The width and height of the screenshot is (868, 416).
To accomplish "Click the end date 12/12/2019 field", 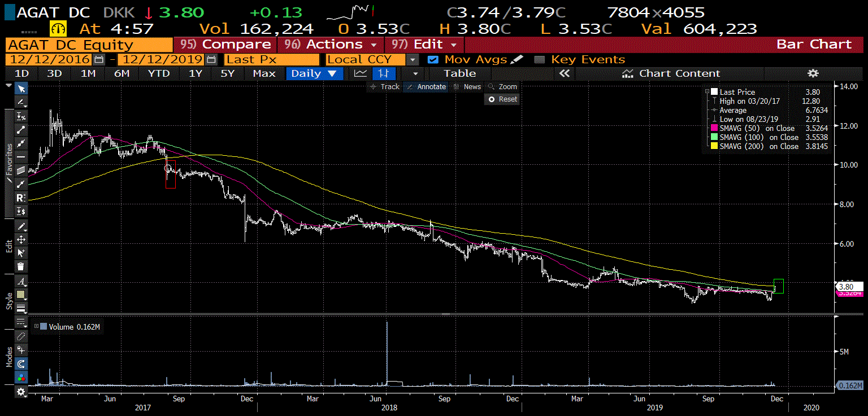I will pos(162,59).
